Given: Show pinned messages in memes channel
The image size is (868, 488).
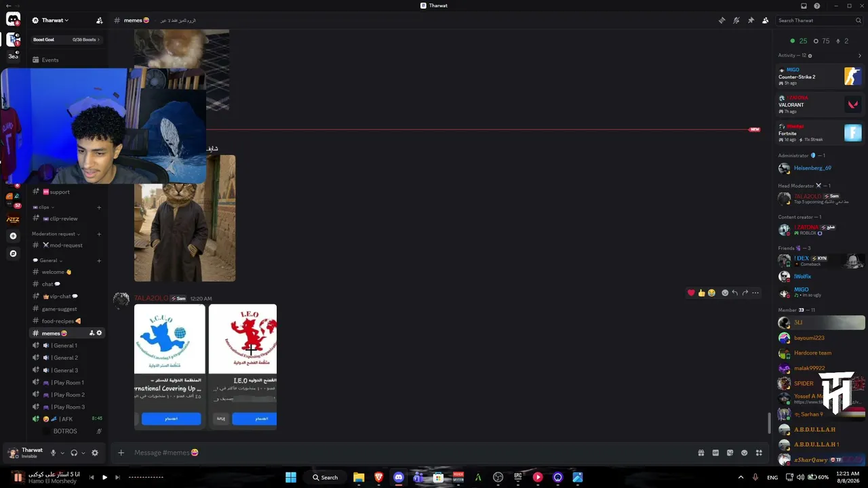Looking at the screenshot, I should [x=751, y=20].
